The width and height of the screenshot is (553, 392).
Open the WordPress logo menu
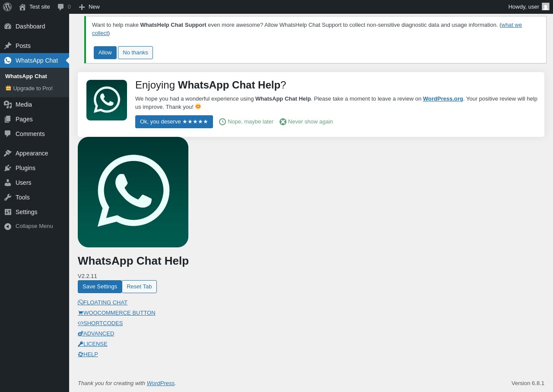tap(7, 7)
